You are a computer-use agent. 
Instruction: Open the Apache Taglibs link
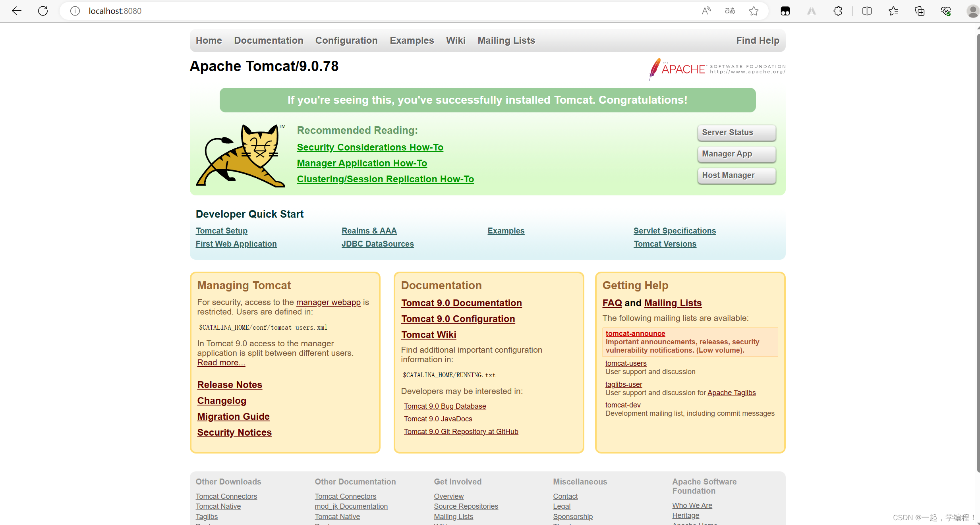[731, 393]
